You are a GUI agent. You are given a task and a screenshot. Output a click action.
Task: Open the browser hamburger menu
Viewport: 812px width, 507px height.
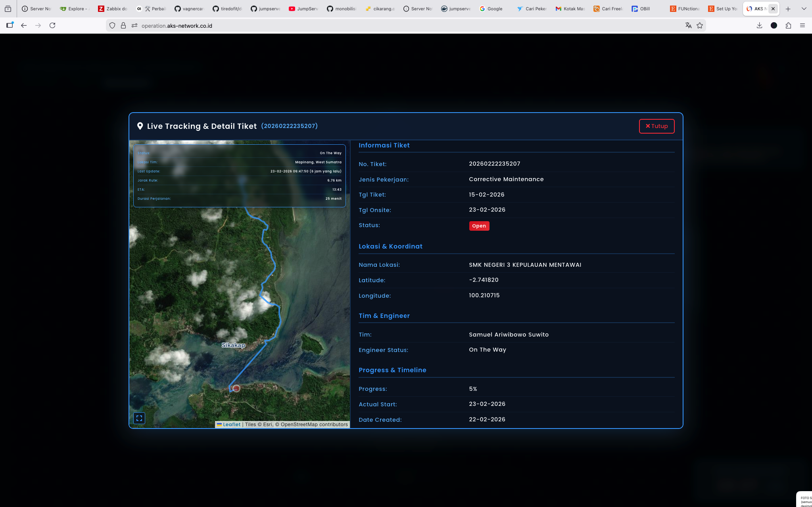point(802,25)
